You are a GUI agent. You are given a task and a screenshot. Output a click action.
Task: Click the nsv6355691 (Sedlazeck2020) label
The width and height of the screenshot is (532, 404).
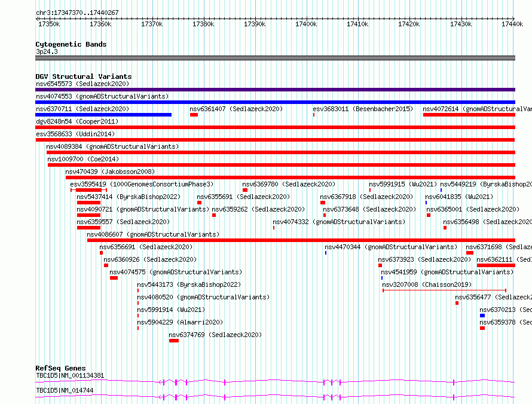pyautogui.click(x=243, y=197)
